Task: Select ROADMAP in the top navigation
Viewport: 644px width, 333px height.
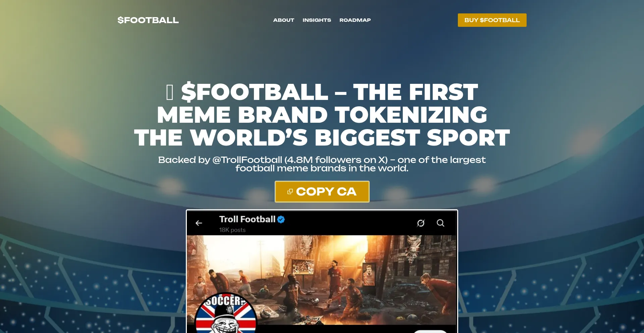Action: [355, 20]
